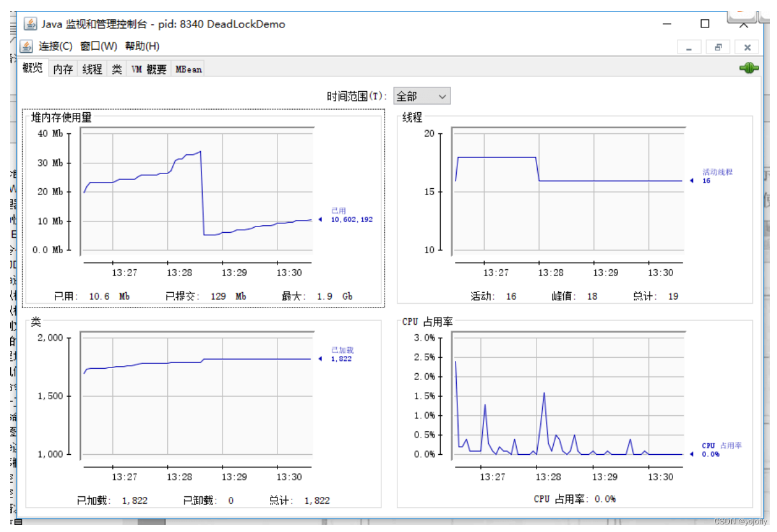The height and width of the screenshot is (532, 777).
Task: Click the 总计: 1,822 classes text
Action: (x=299, y=500)
